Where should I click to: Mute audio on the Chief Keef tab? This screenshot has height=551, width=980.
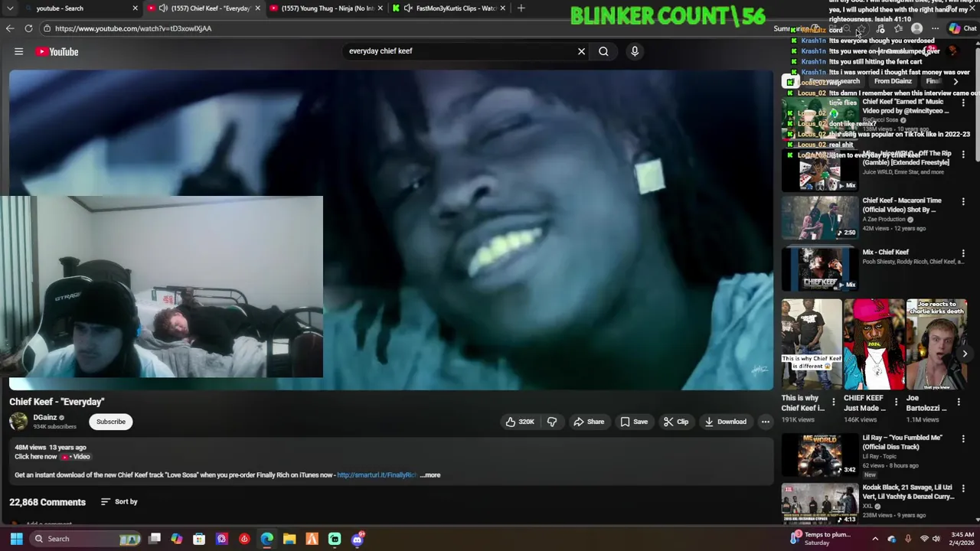[x=163, y=8]
